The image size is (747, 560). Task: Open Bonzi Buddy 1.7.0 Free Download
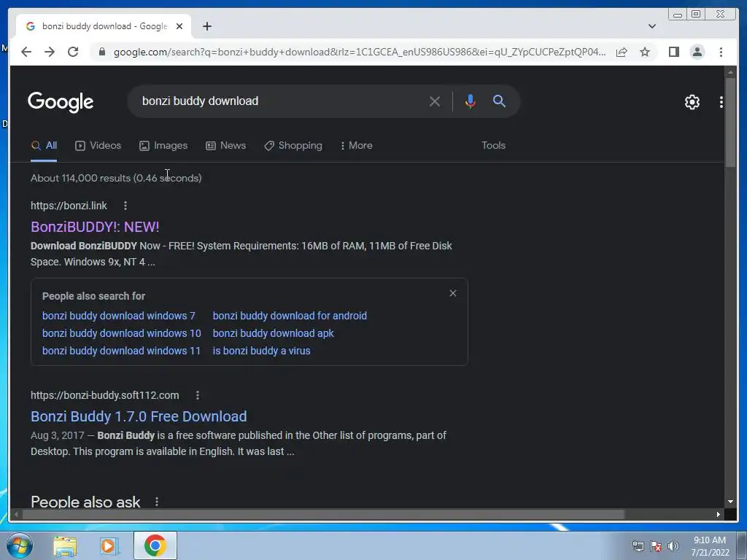[139, 416]
